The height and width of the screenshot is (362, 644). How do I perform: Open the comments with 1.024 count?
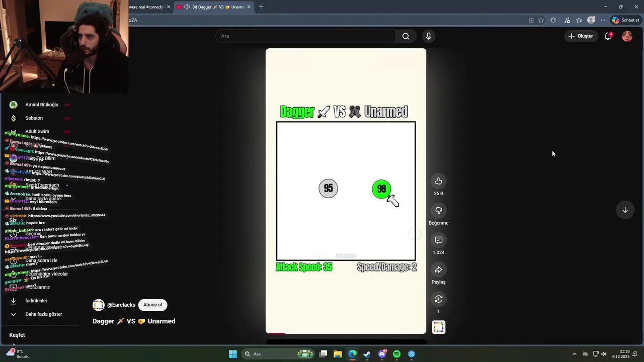pyautogui.click(x=438, y=240)
